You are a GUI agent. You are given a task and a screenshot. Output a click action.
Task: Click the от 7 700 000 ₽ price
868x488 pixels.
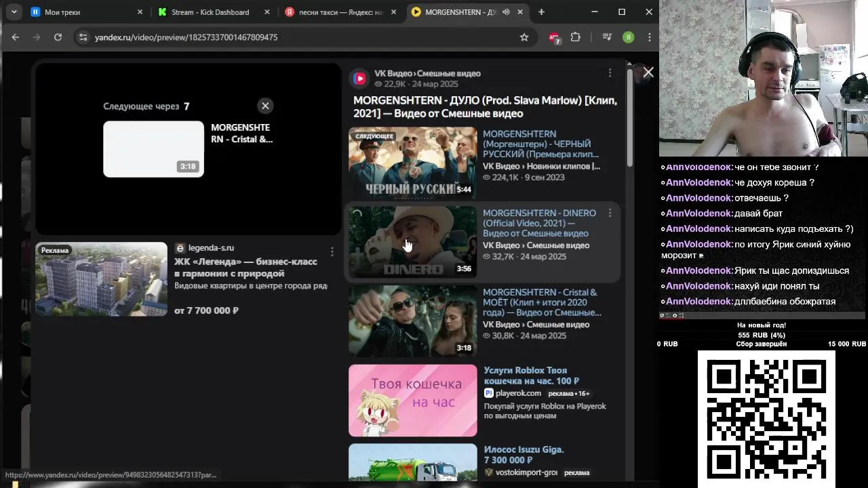pos(206,310)
